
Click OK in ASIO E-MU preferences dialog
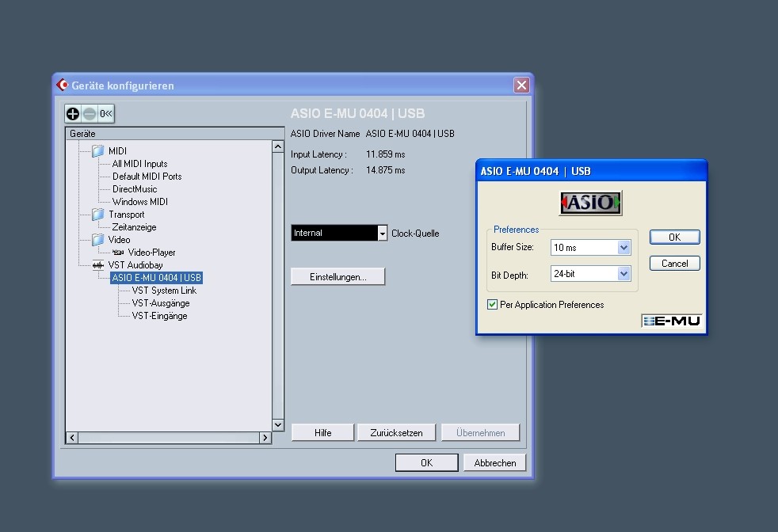(x=675, y=237)
